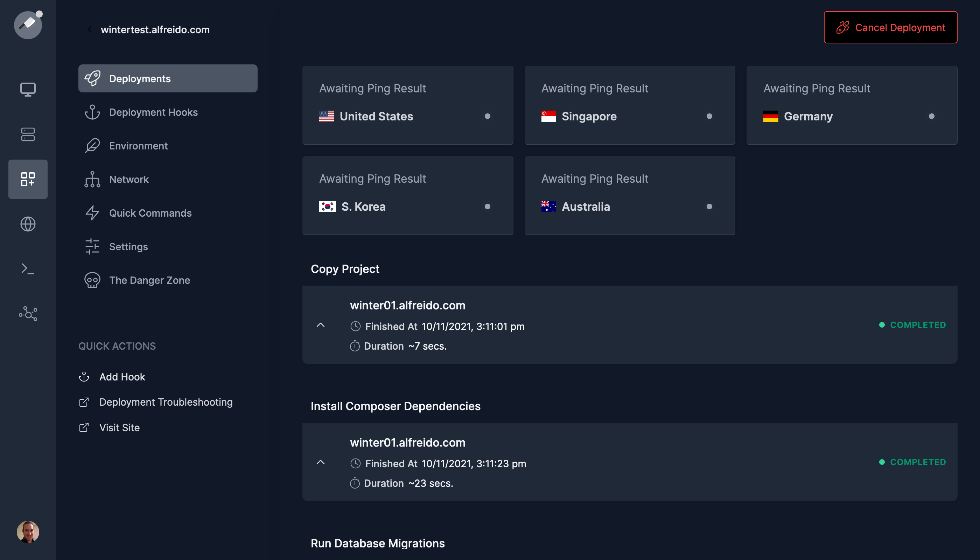Open the Environment section
Screen dimensions: 980x560
[138, 146]
